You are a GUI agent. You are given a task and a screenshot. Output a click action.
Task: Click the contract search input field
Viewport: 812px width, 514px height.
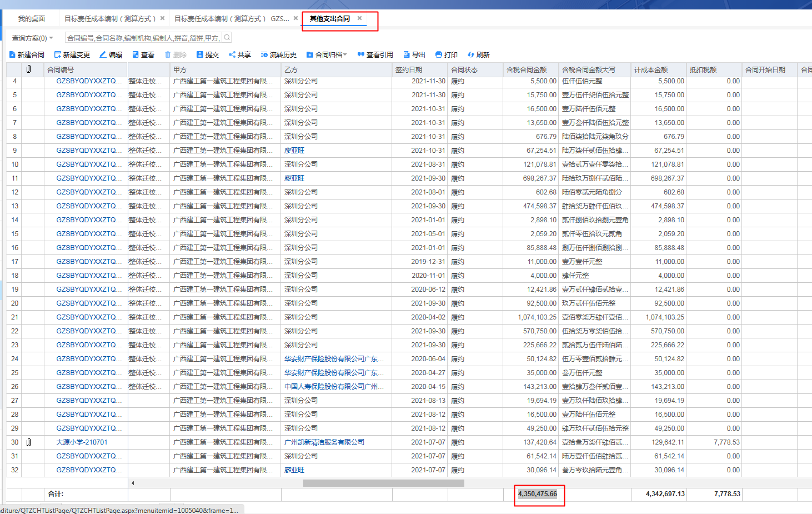pos(143,38)
